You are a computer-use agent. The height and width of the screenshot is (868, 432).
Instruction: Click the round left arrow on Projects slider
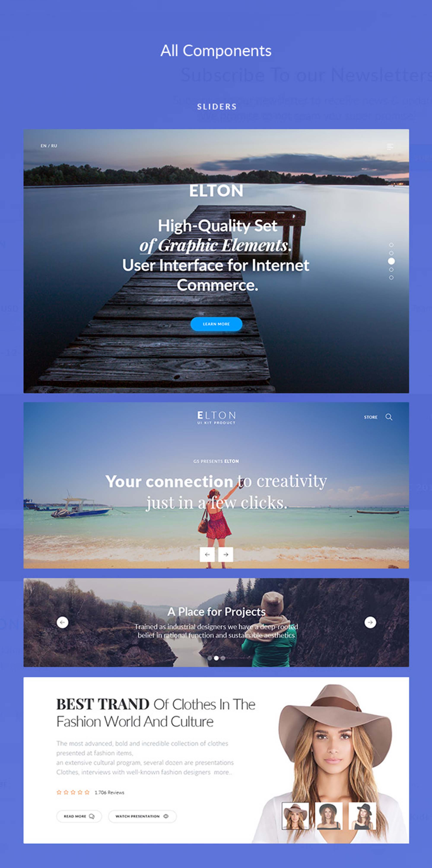click(x=62, y=622)
